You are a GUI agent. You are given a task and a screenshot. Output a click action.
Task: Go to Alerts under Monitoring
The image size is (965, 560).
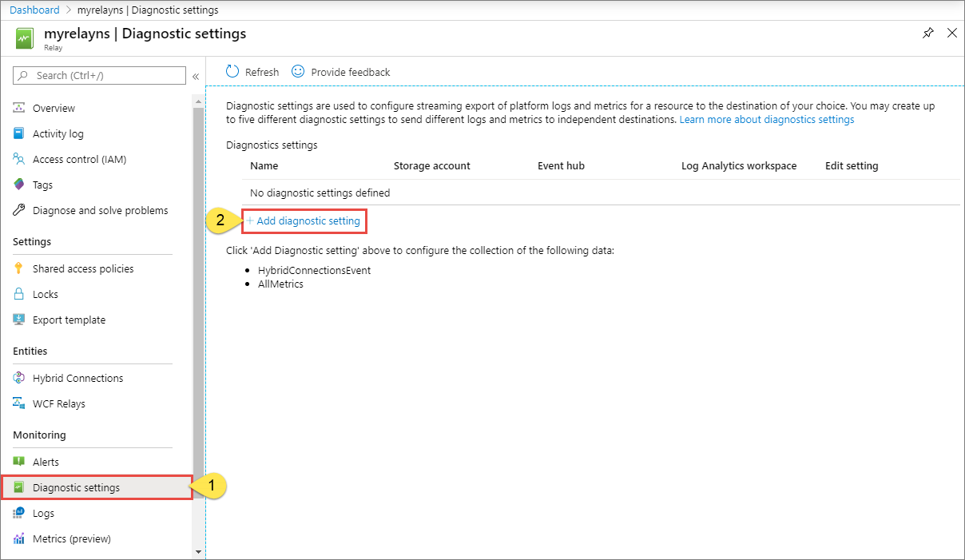click(46, 462)
